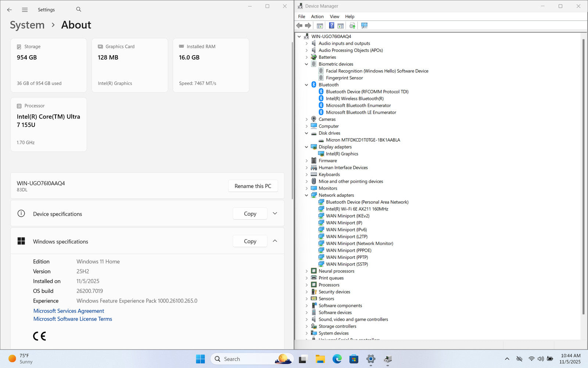
Task: Open the Action menu in Device Manager
Action: pos(317,17)
